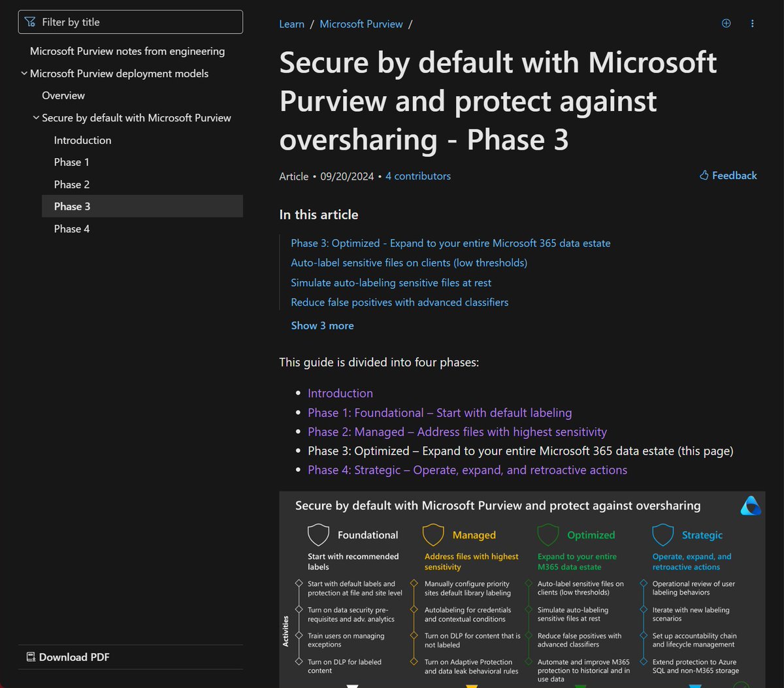Click the green Optimized shield icon

(547, 534)
